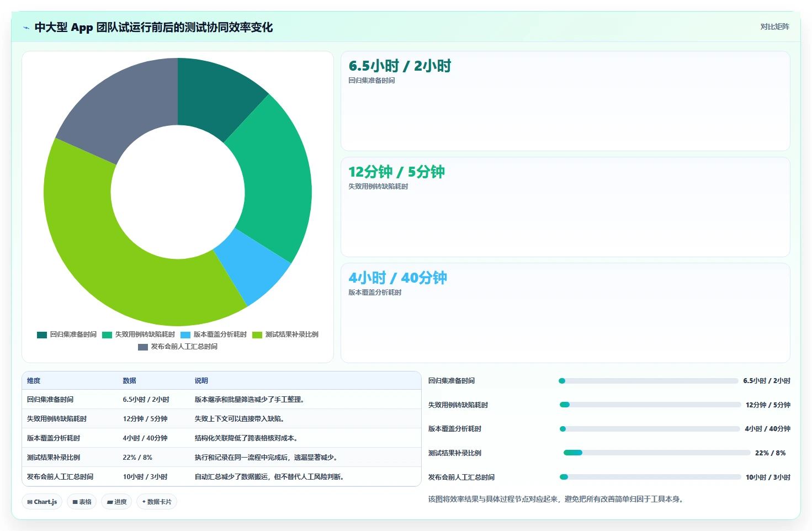
Task: Toggle 版本覆盖分析耗时 legend item in the chart
Action: [x=214, y=334]
